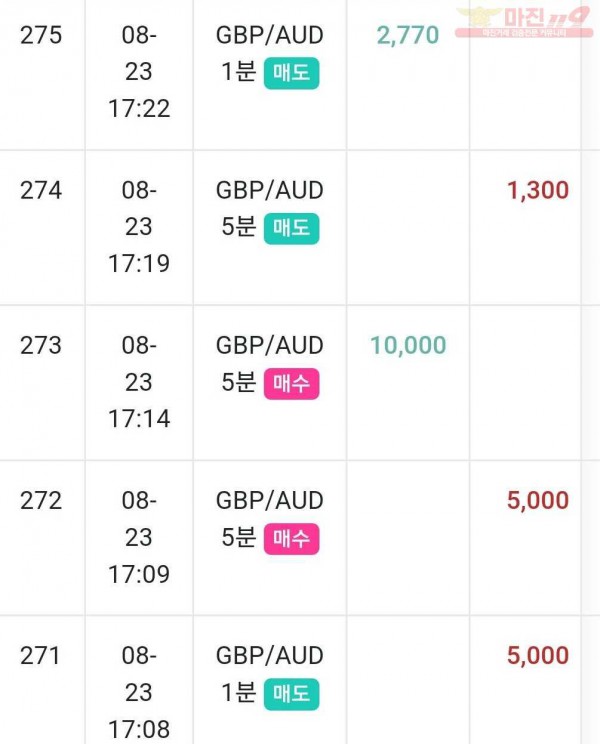The image size is (600, 744).
Task: Click the 17:22 timestamp in row 275
Action: click(x=139, y=109)
